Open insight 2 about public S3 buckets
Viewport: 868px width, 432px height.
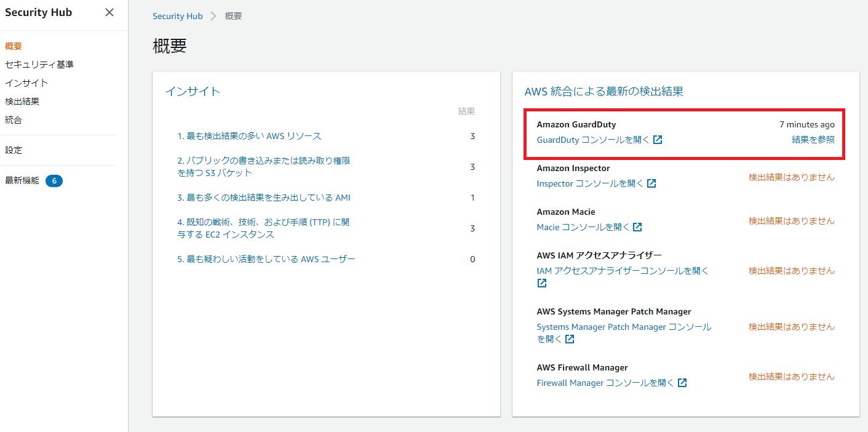[264, 167]
